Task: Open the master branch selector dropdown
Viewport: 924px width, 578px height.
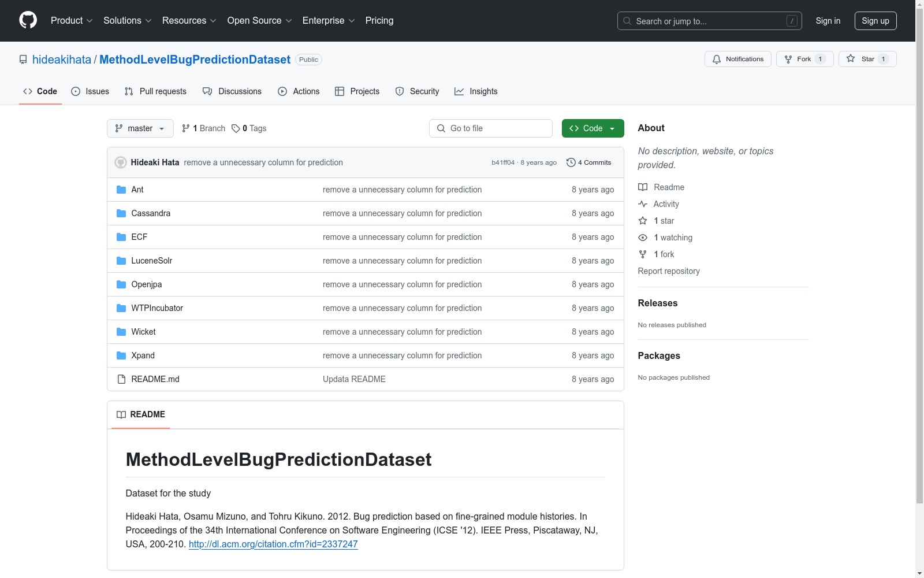Action: 140,128
